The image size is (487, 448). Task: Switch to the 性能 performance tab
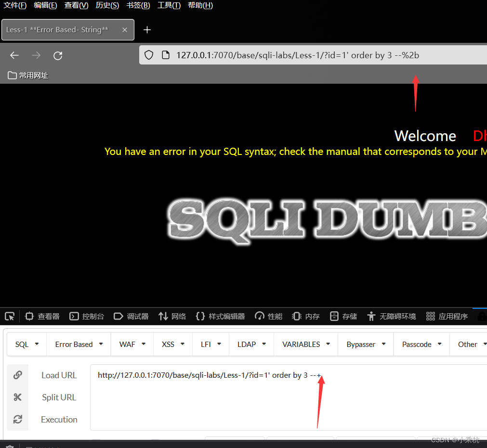(268, 317)
